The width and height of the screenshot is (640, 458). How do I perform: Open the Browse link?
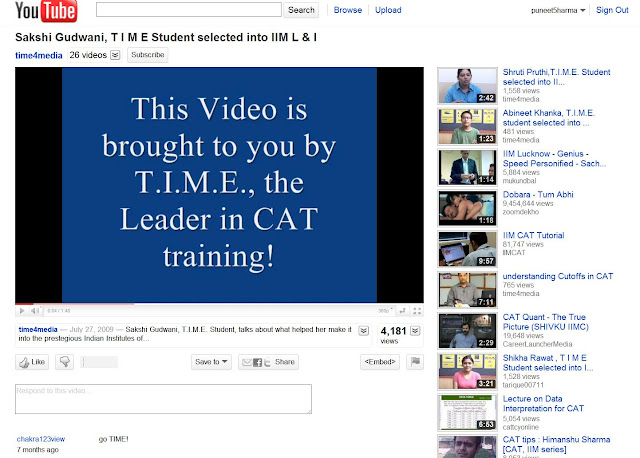click(348, 10)
